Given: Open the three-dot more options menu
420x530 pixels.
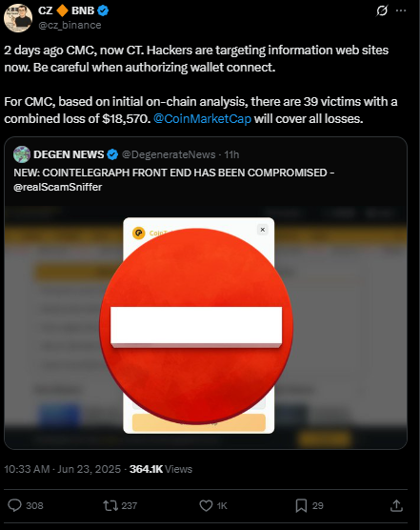Looking at the screenshot, I should click(x=401, y=10).
